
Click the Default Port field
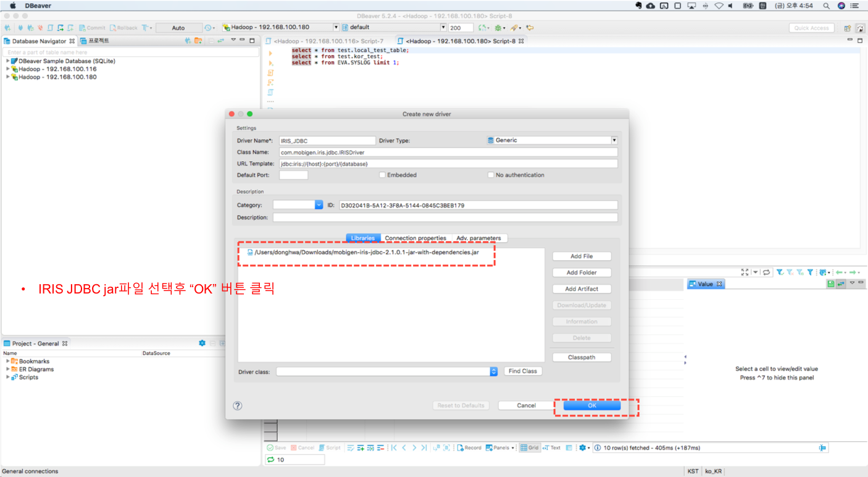pyautogui.click(x=293, y=175)
